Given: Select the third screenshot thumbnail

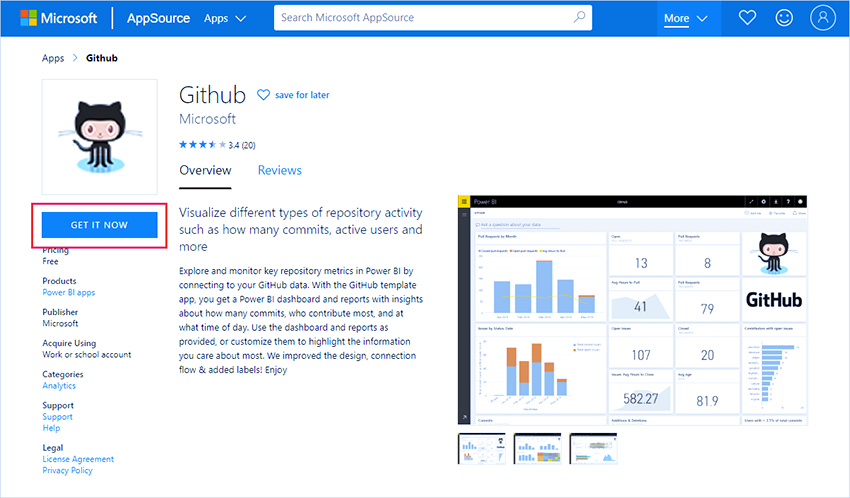Looking at the screenshot, I should 594,449.
